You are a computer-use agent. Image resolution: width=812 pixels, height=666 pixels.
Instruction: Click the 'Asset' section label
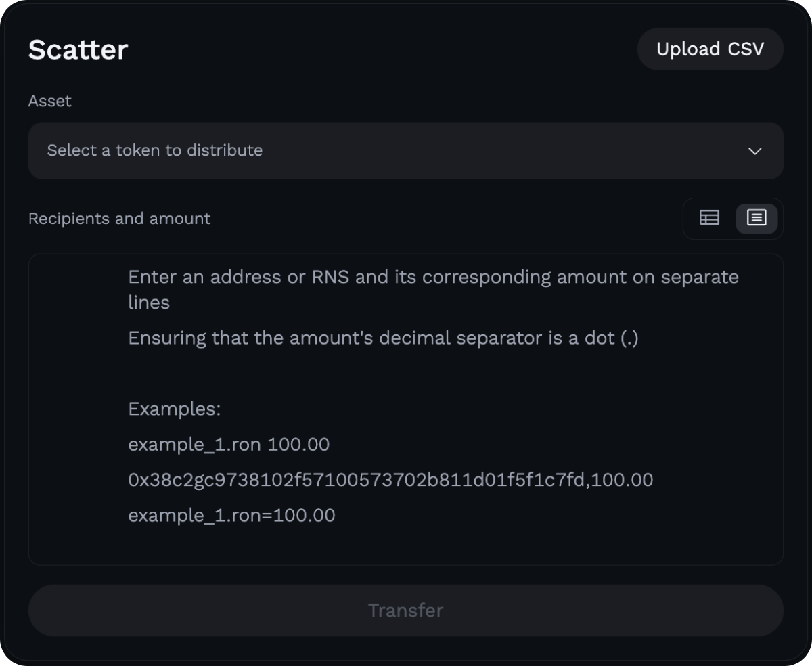click(49, 101)
